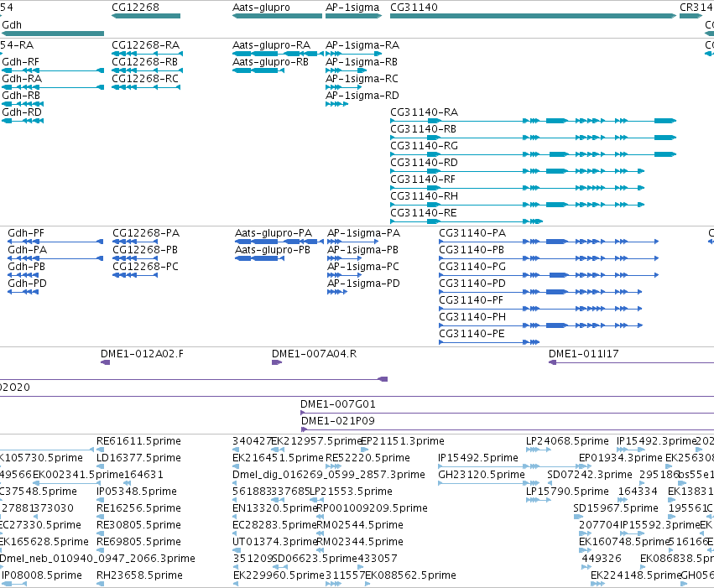The width and height of the screenshot is (714, 588).
Task: Select EST GH23120.5prime label
Action: [482, 475]
